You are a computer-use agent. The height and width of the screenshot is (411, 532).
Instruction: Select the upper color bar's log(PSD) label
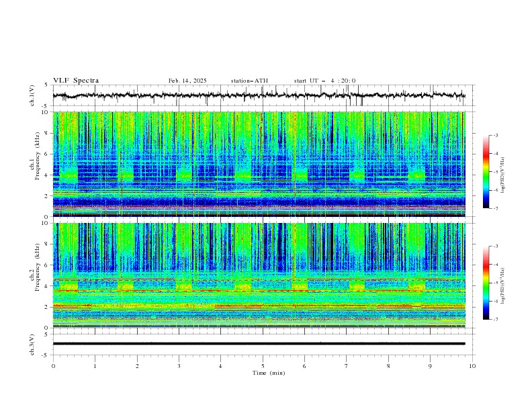click(x=502, y=175)
